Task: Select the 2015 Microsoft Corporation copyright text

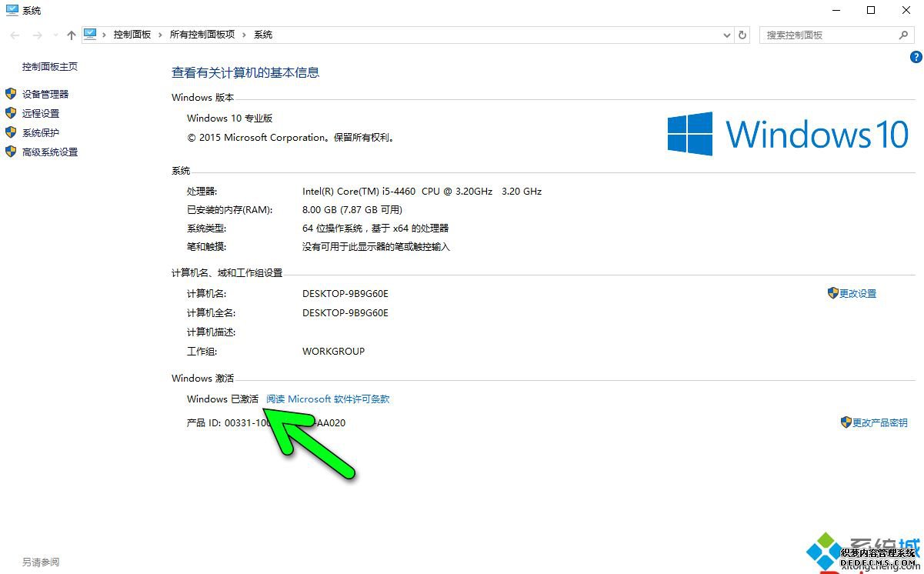Action: 292,138
